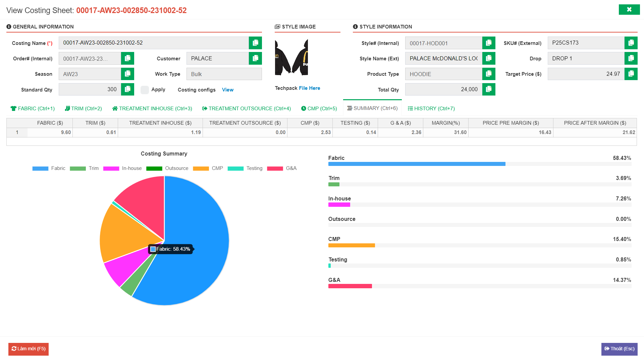Open the Techpack File Here link

pos(309,88)
